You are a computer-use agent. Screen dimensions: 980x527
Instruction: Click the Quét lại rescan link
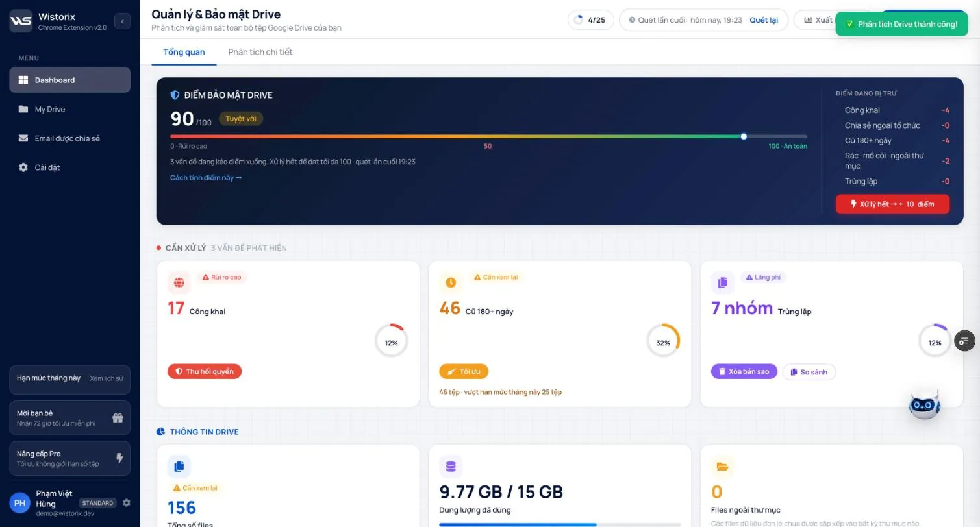(764, 20)
